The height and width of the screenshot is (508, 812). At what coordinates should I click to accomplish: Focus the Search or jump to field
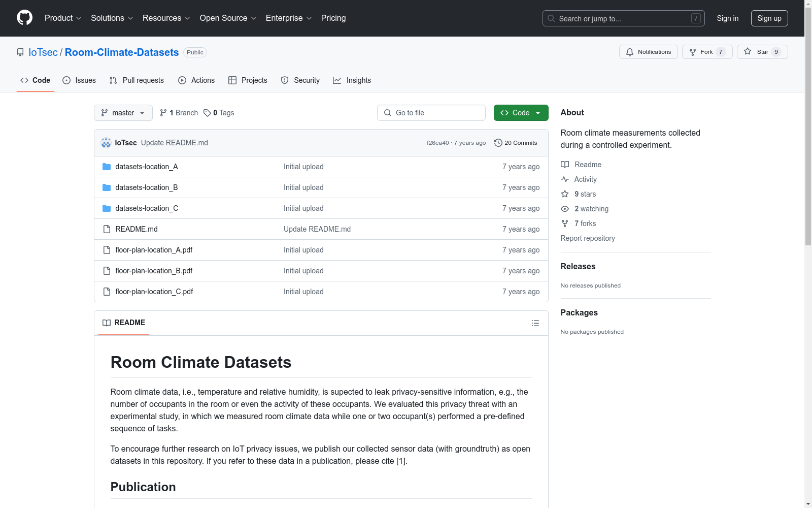623,18
